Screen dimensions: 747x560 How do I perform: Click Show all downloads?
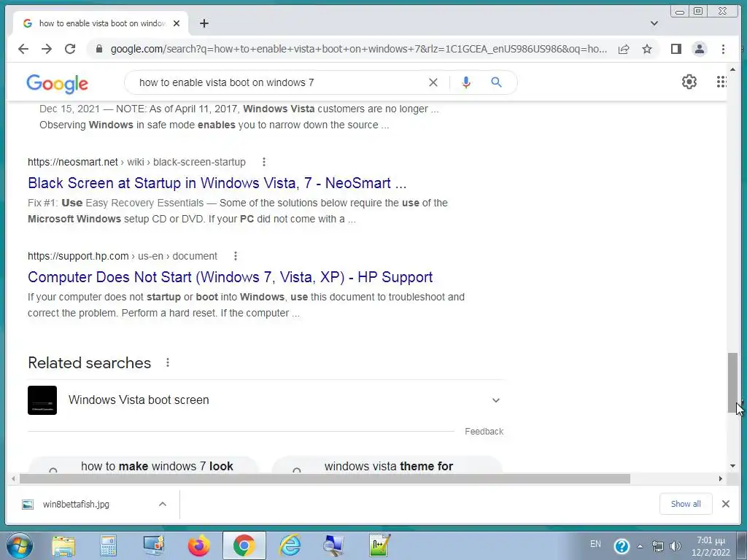tap(686, 504)
